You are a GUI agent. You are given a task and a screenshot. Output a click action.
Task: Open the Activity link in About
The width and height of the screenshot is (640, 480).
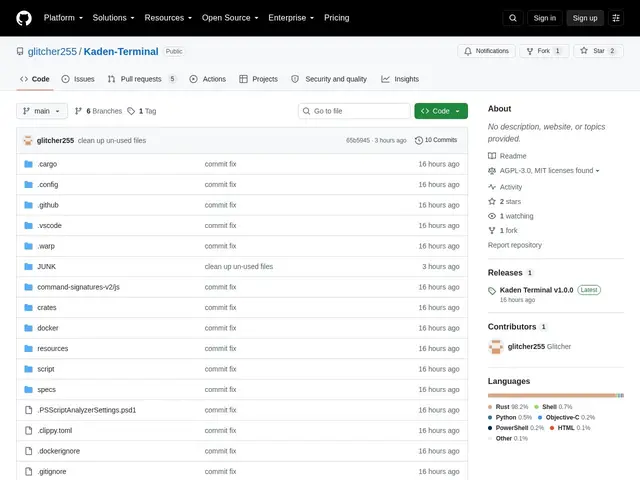[x=505, y=187]
